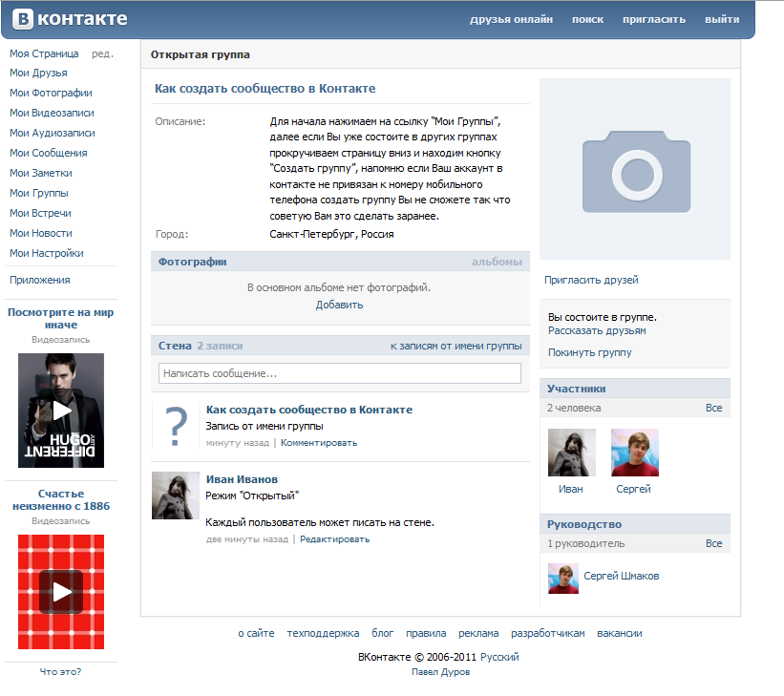
Task: Click ред. next to Моя Страница
Action: point(102,53)
